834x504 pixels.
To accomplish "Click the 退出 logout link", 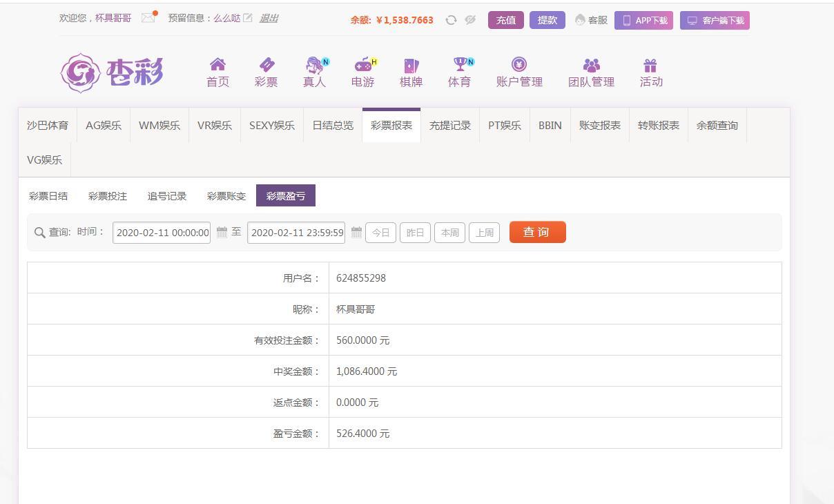I will [x=269, y=18].
